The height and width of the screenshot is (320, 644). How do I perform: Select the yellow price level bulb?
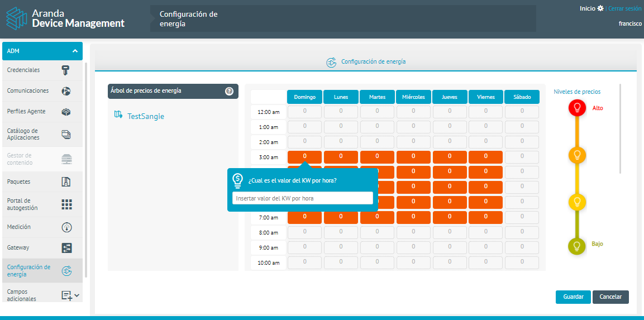pos(576,202)
